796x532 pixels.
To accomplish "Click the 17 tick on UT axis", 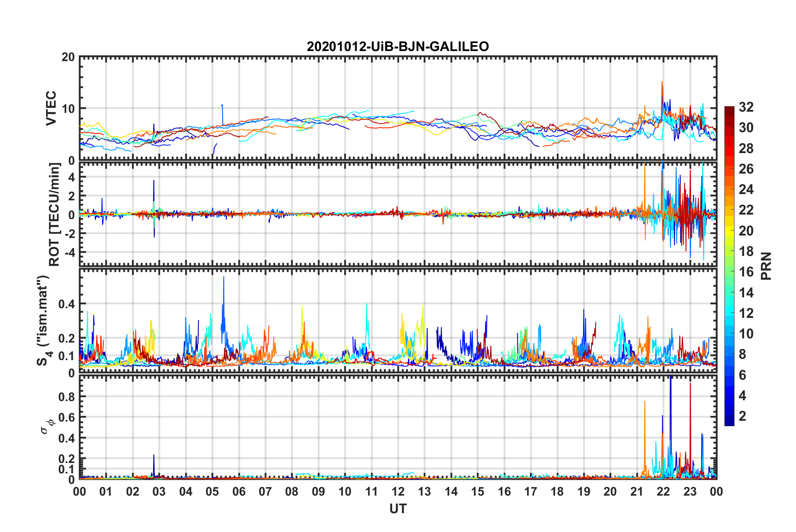I will (531, 491).
